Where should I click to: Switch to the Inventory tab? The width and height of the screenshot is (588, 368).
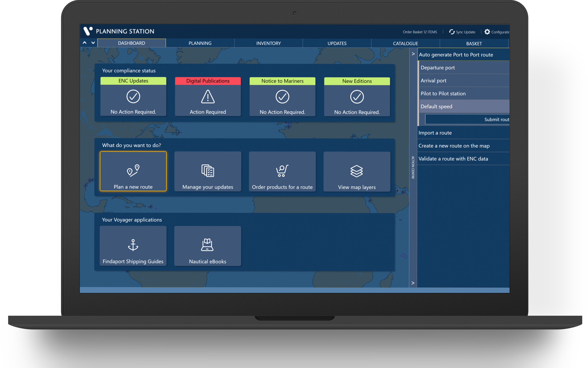(268, 43)
